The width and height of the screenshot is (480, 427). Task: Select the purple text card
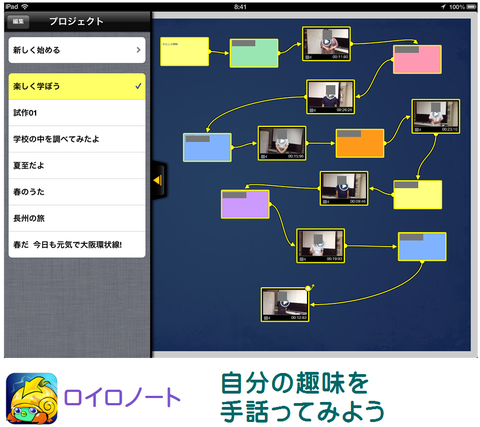pyautogui.click(x=245, y=204)
